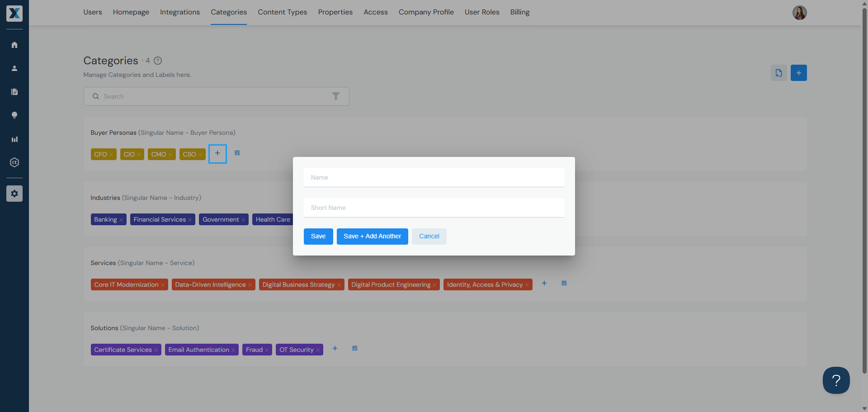Click the user avatar photo

pos(799,13)
